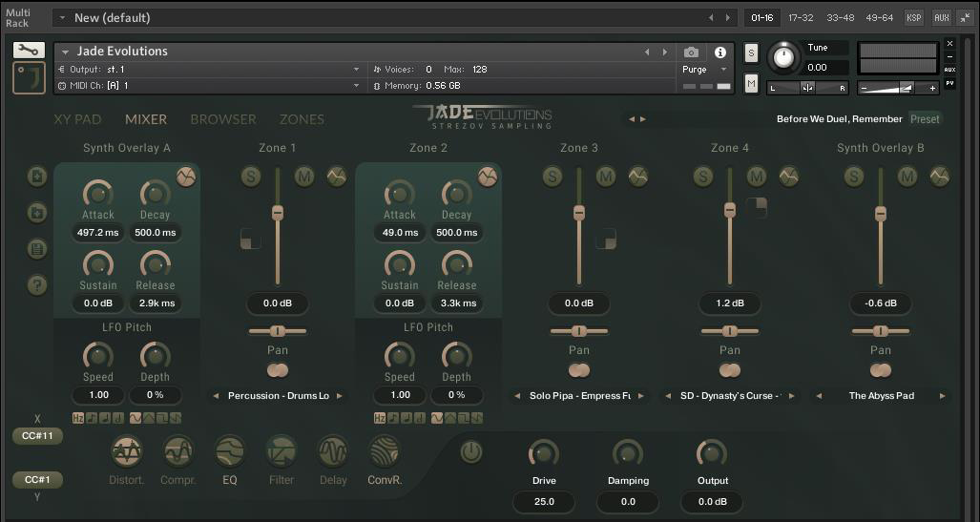This screenshot has width=980, height=522.
Task: Click the first sidebar icon above save
Action: pos(37,177)
